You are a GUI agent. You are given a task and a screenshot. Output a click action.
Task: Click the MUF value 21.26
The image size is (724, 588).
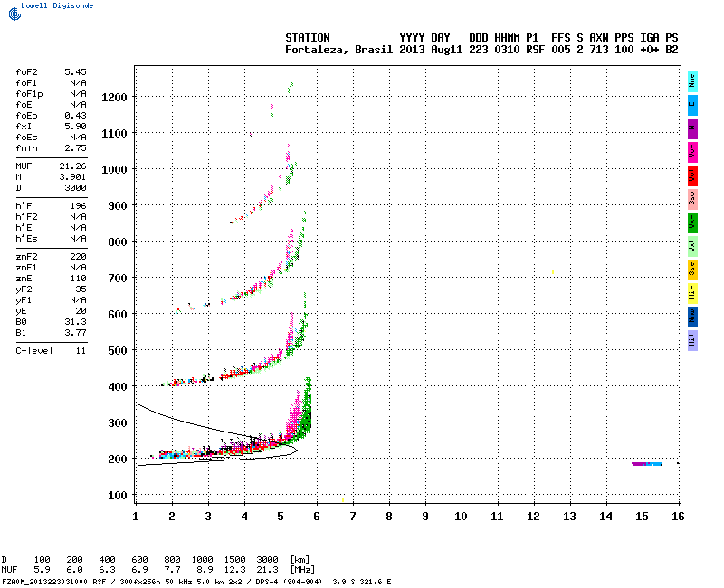pyautogui.click(x=72, y=166)
